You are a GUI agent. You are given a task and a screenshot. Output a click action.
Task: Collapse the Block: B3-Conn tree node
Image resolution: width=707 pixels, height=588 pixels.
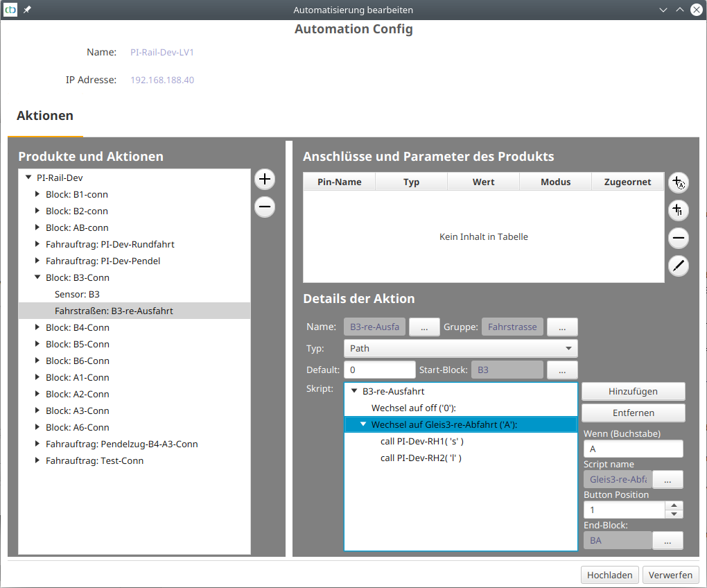38,278
